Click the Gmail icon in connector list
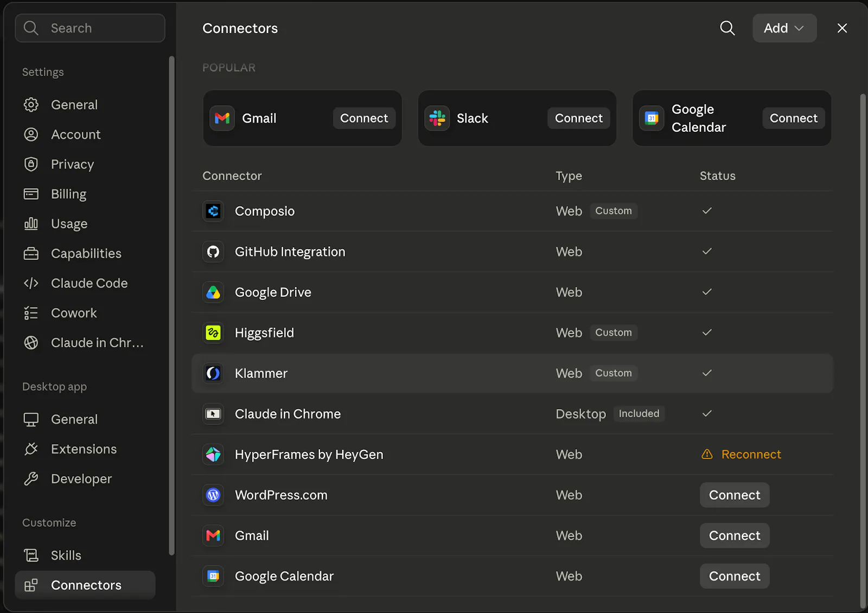The width and height of the screenshot is (868, 613). pyautogui.click(x=213, y=535)
